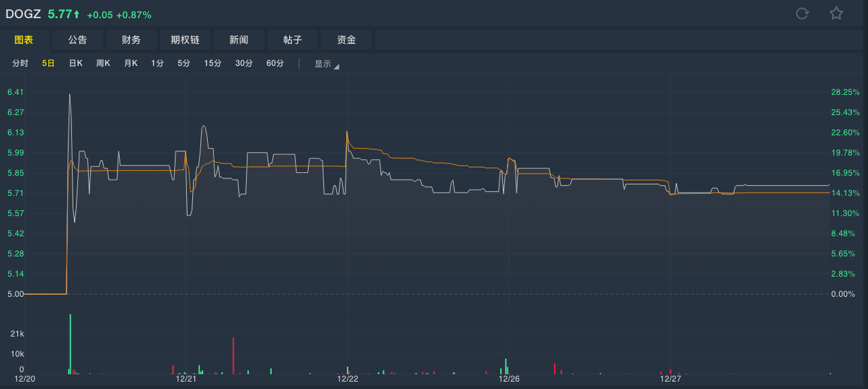Screen dimensions: 868x389
Task: Switch to 周K candlestick view
Action: point(103,63)
